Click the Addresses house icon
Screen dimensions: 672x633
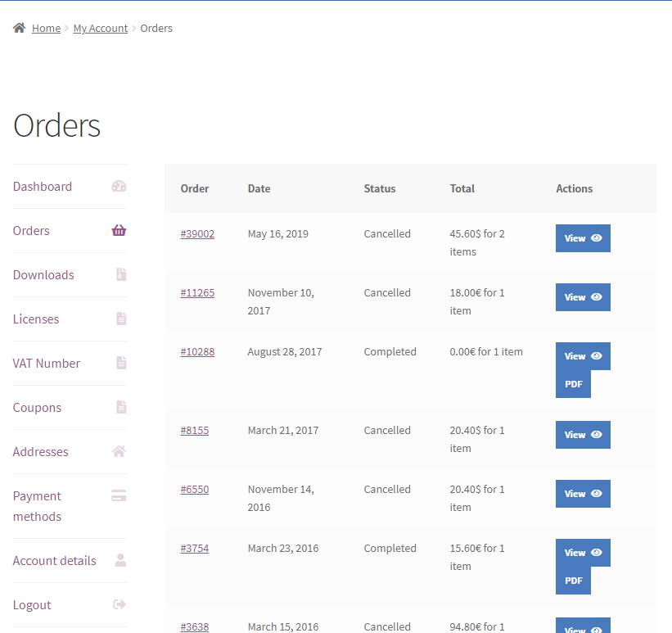[119, 452]
